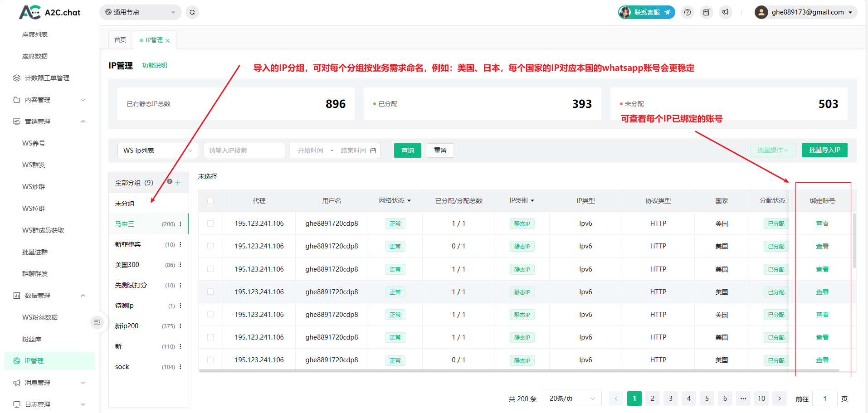Open the WS ip列表 dropdown
This screenshot has width=868, height=413.
157,151
